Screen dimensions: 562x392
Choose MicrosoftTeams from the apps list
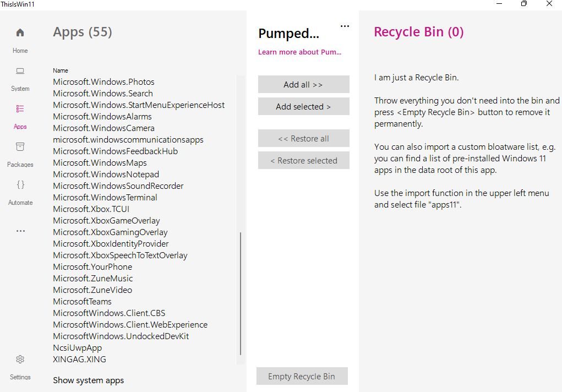[x=82, y=302]
